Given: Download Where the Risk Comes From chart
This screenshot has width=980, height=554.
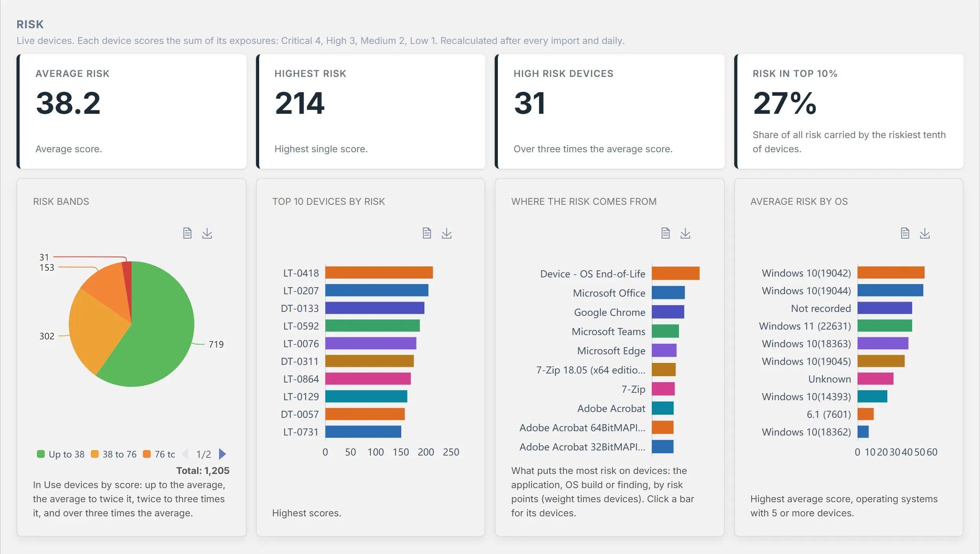Looking at the screenshot, I should click(685, 233).
